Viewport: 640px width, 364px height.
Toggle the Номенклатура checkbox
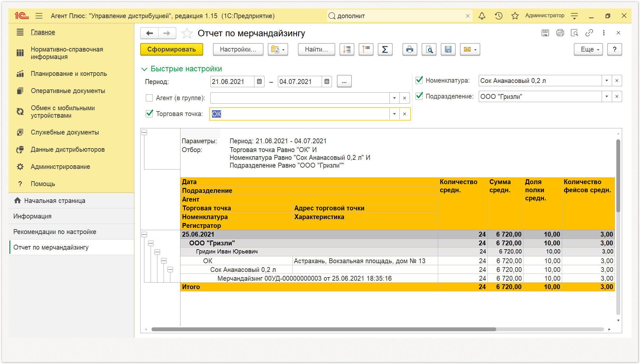[419, 80]
